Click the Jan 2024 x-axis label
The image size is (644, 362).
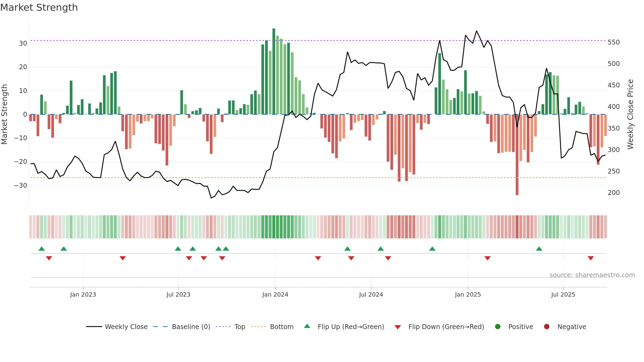click(275, 294)
